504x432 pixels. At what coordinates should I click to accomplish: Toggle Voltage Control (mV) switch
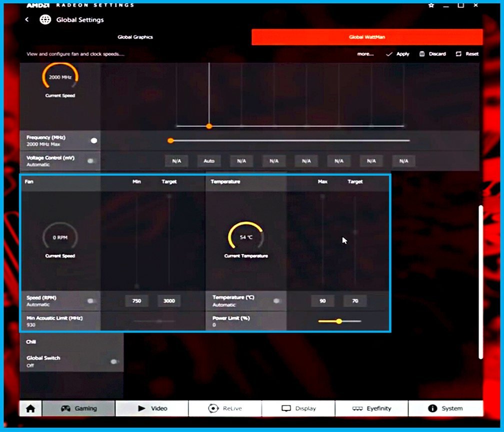[x=91, y=160]
